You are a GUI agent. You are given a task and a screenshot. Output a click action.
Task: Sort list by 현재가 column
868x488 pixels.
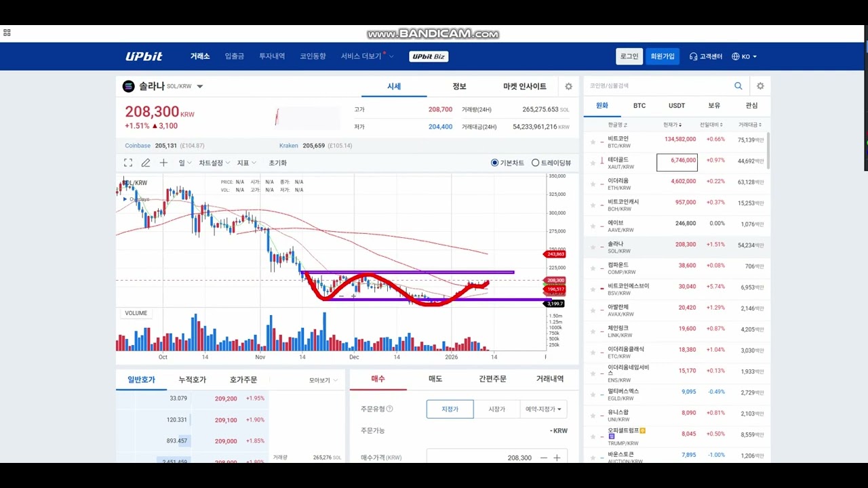[x=672, y=125]
